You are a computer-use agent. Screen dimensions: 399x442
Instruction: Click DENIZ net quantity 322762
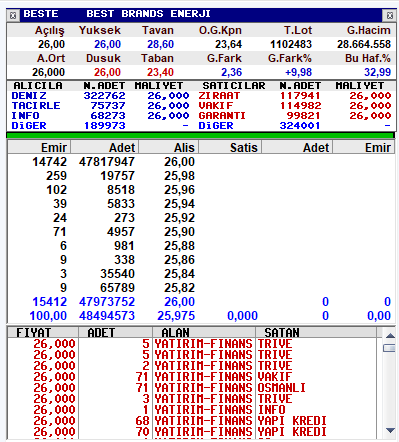click(105, 96)
